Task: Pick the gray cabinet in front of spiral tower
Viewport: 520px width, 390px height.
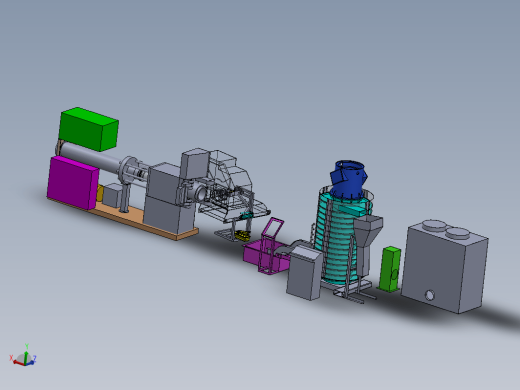Action: tap(304, 273)
